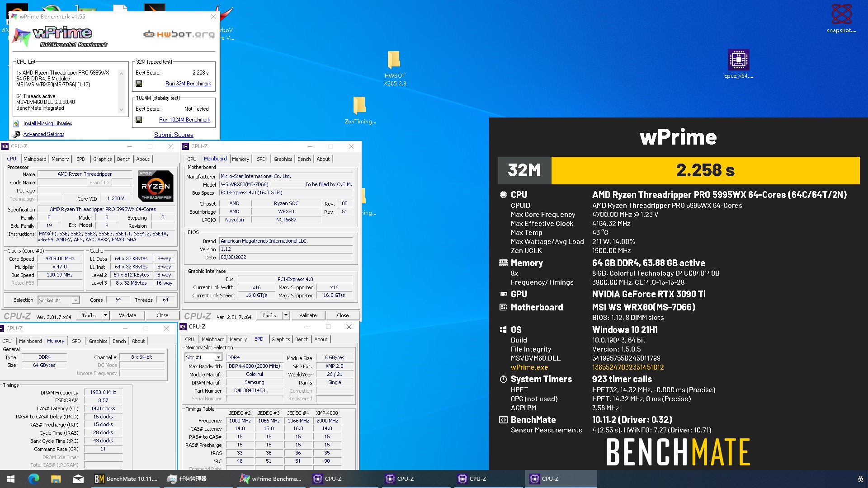
Task: Open Graphics tab in Mainboard window
Action: (x=283, y=159)
